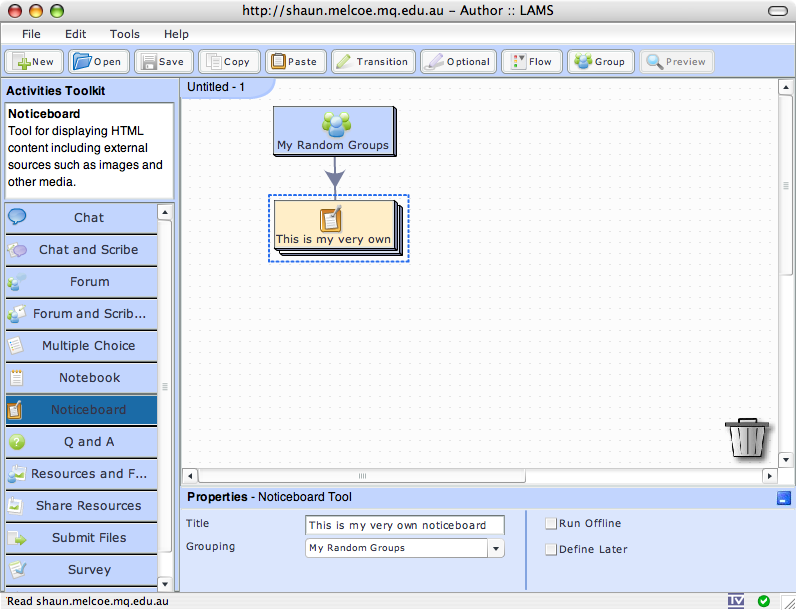Viewport: 796px width, 610px height.
Task: Open the Tools menu
Action: coord(125,34)
